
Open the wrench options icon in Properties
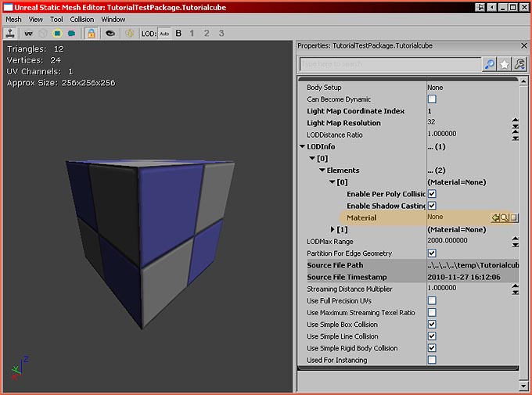tap(519, 64)
